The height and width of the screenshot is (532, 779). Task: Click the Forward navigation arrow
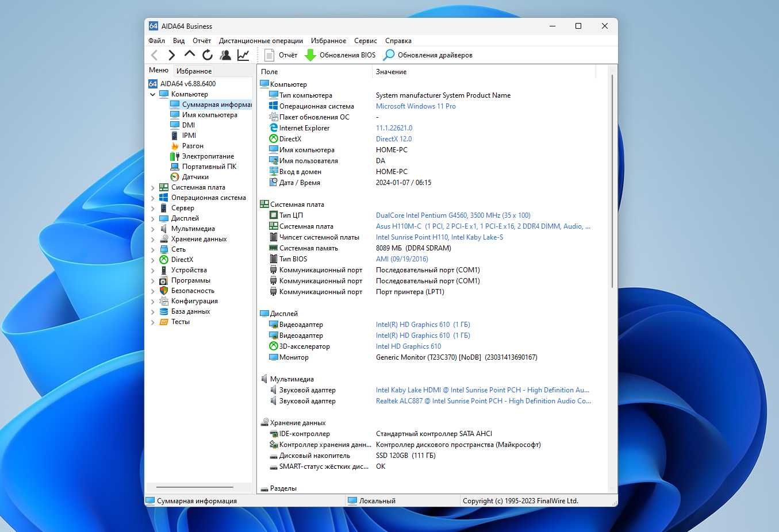[171, 55]
